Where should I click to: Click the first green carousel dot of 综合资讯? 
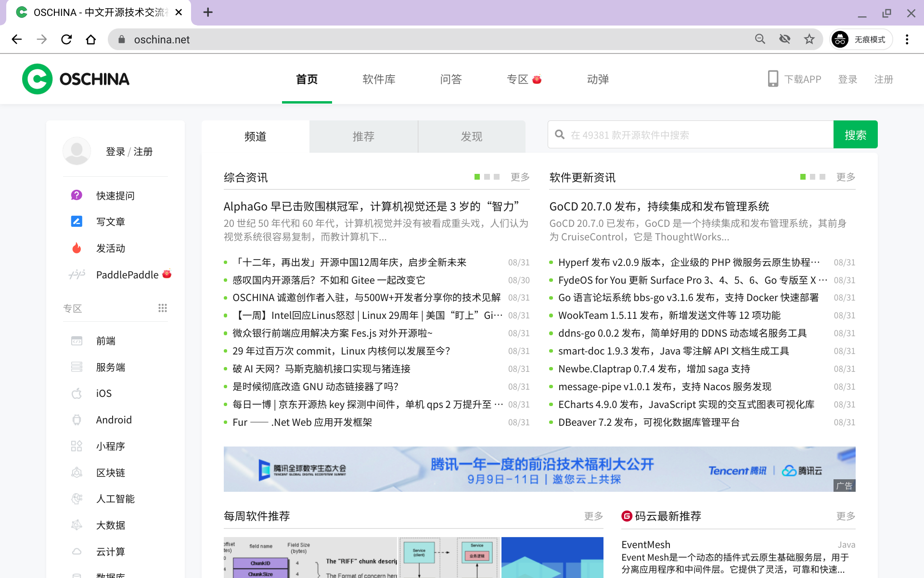[x=476, y=177]
